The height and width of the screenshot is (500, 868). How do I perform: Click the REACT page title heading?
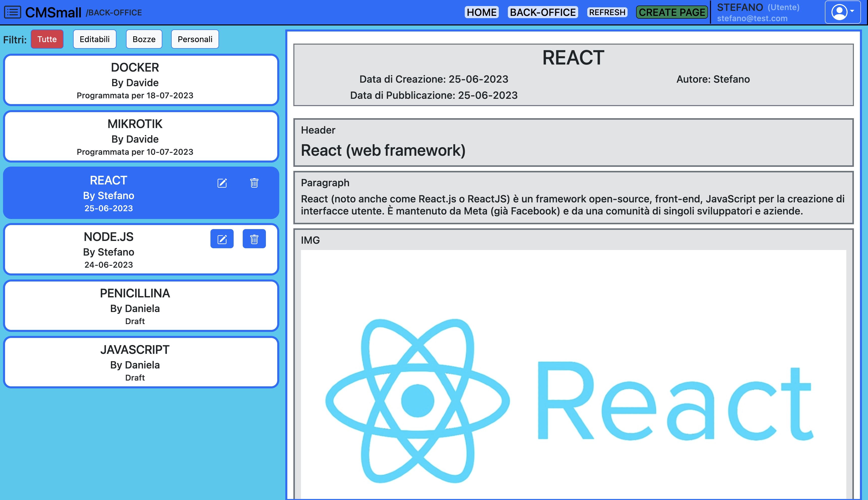tap(573, 57)
